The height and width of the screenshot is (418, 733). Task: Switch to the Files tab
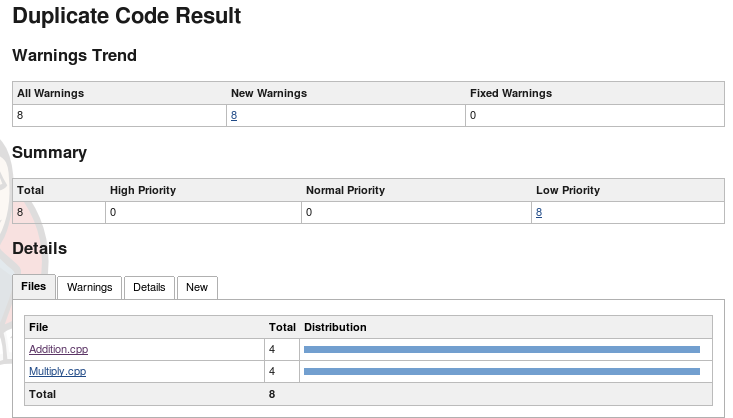pos(33,287)
